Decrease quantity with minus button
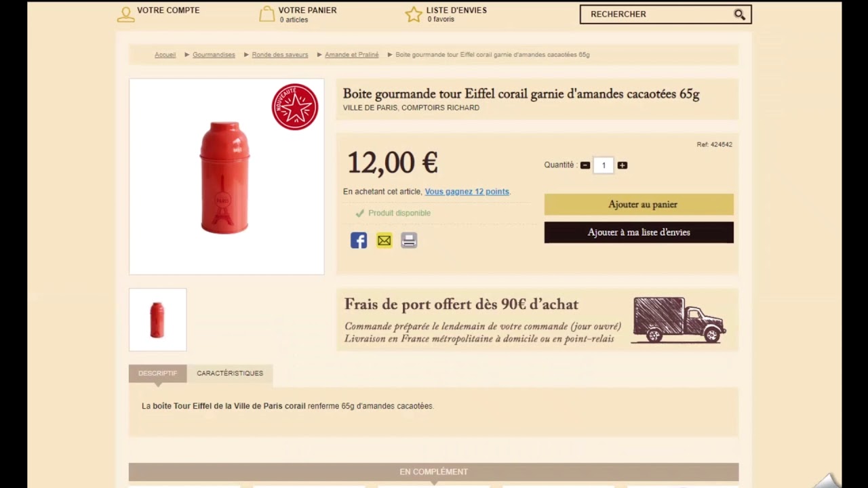This screenshot has height=488, width=868. tap(585, 165)
